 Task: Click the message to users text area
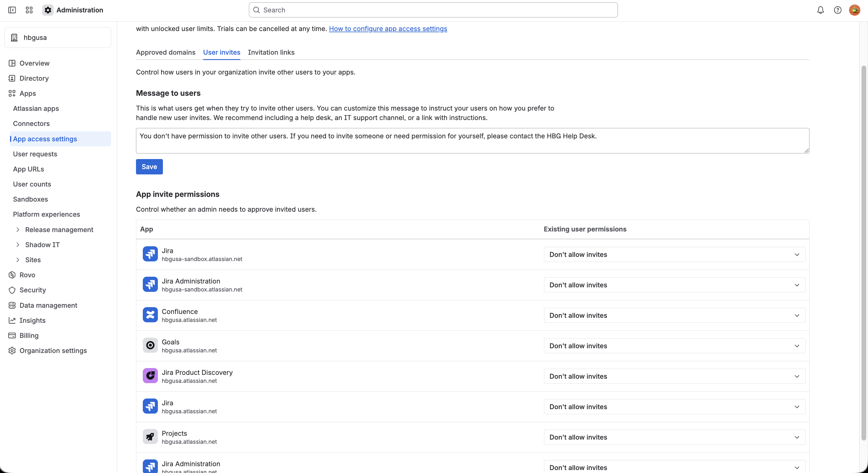tap(472, 140)
